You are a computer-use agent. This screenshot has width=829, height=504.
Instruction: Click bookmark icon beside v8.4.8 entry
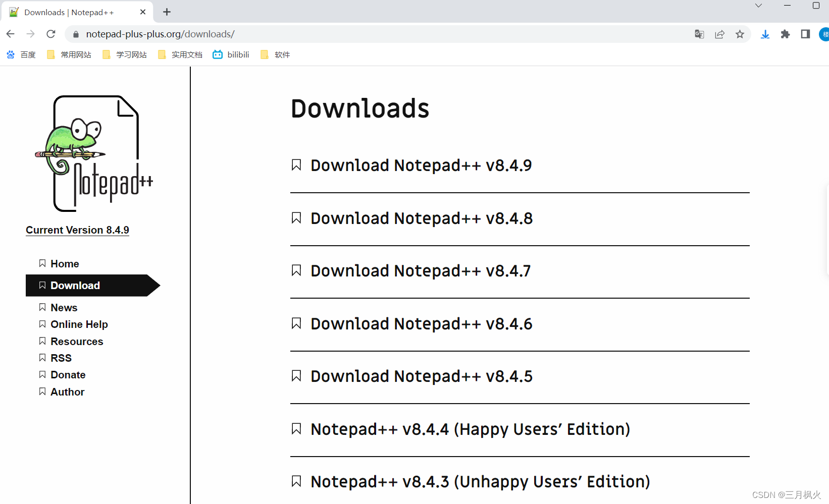296,218
